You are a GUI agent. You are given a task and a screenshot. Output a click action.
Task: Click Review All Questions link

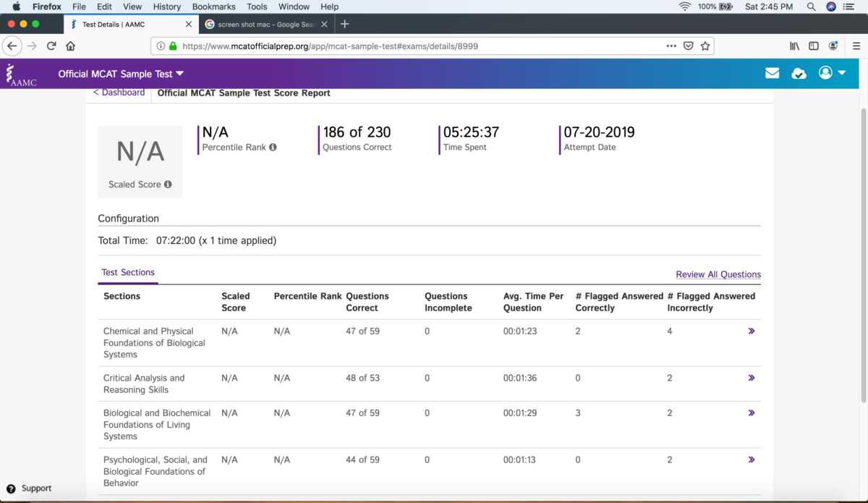[x=718, y=274]
